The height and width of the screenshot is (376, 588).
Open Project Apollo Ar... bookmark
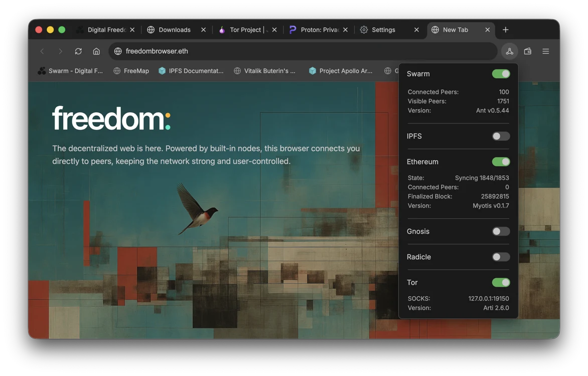click(x=341, y=71)
